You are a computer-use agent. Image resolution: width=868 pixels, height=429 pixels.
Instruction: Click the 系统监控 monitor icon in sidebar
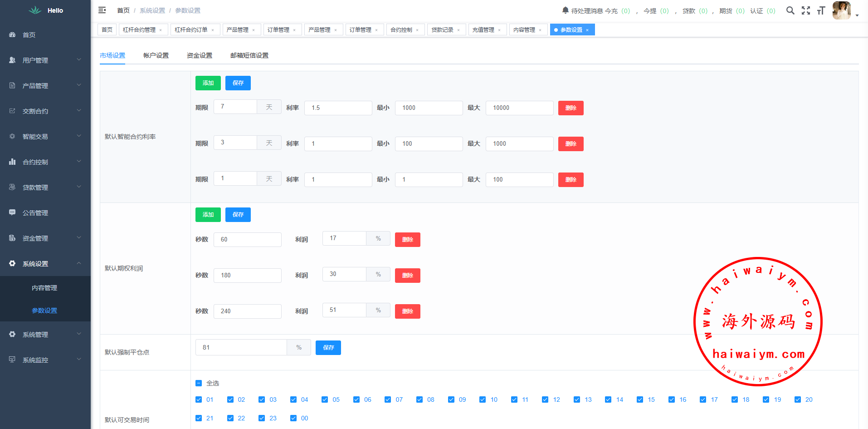(12, 360)
